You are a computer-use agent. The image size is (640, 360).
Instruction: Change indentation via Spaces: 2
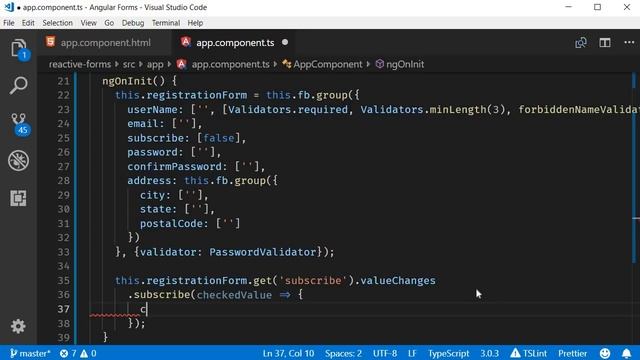(343, 353)
